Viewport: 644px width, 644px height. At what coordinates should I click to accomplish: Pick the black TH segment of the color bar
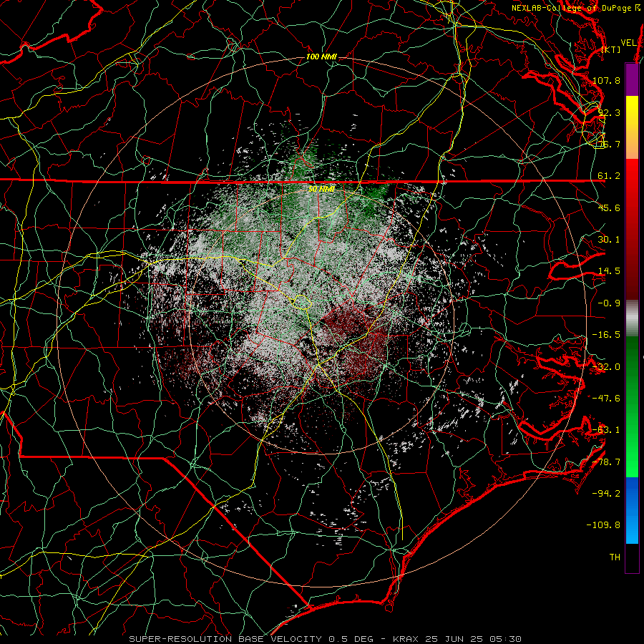click(632, 558)
